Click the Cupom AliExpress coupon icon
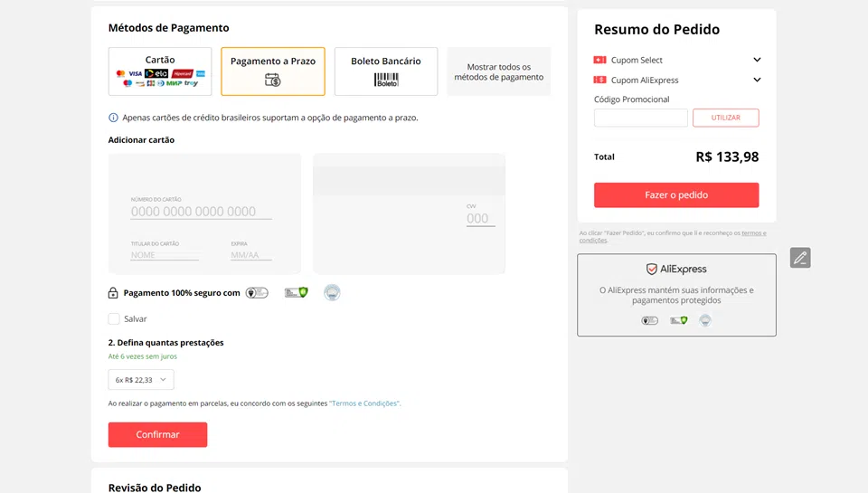The image size is (868, 493). [599, 80]
